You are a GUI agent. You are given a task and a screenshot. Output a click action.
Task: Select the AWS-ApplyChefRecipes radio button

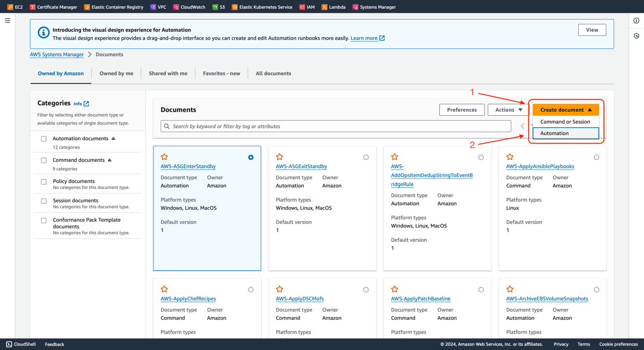[251, 290]
